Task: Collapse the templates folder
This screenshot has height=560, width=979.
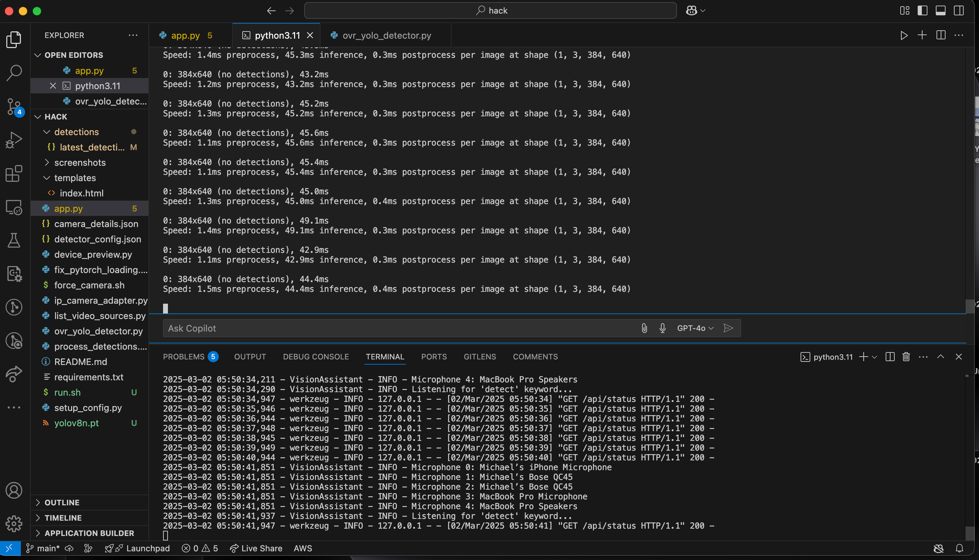Action: pyautogui.click(x=75, y=178)
